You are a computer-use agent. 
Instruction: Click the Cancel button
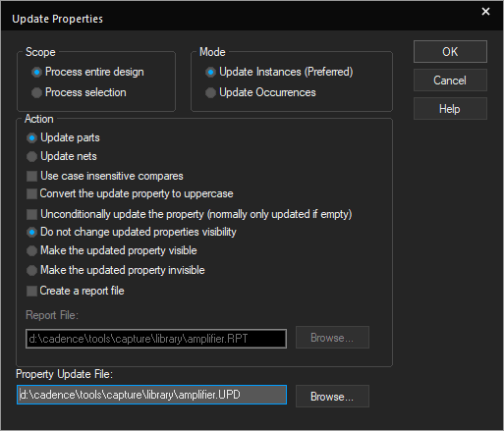point(450,81)
